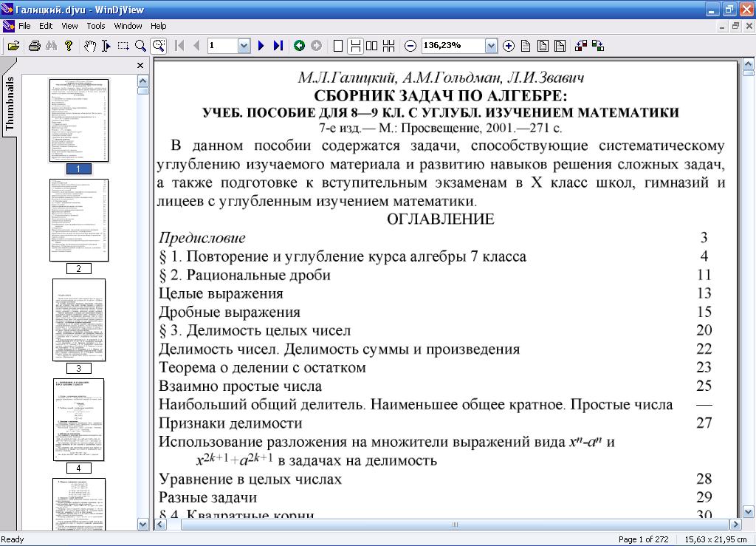This screenshot has height=546, width=756.
Task: Click the actual size page icon
Action: pos(526,46)
